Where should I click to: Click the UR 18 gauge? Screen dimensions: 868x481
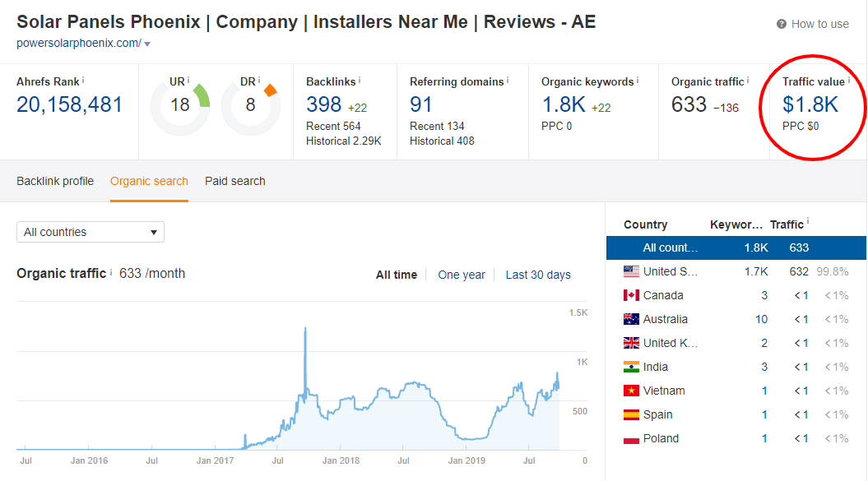coord(180,106)
